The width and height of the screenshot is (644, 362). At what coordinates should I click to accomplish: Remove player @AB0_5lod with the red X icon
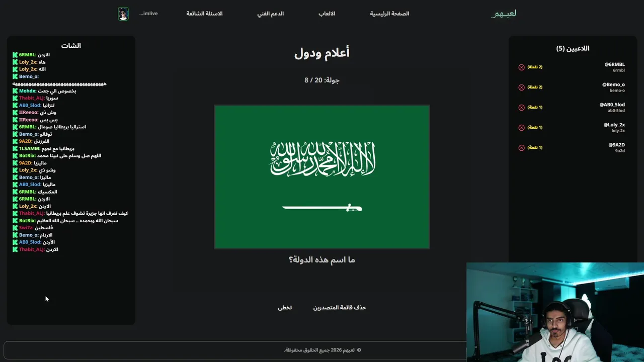click(x=521, y=107)
